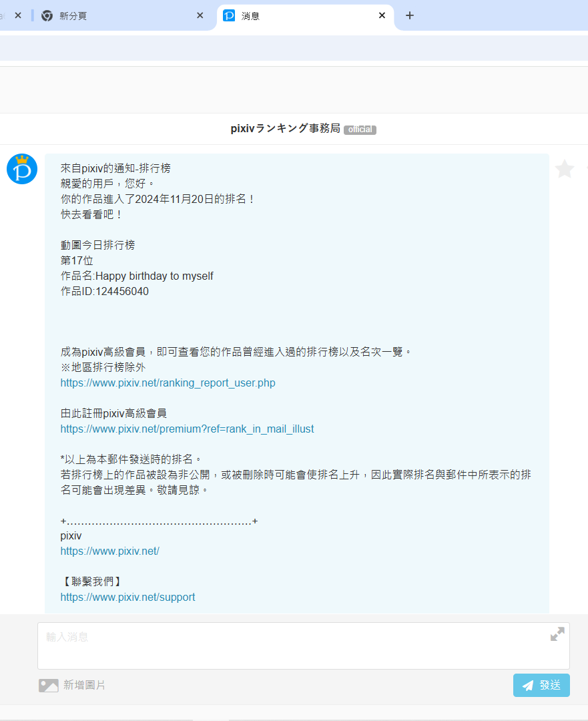Close the 消息 tab
The width and height of the screenshot is (588, 721).
click(382, 15)
